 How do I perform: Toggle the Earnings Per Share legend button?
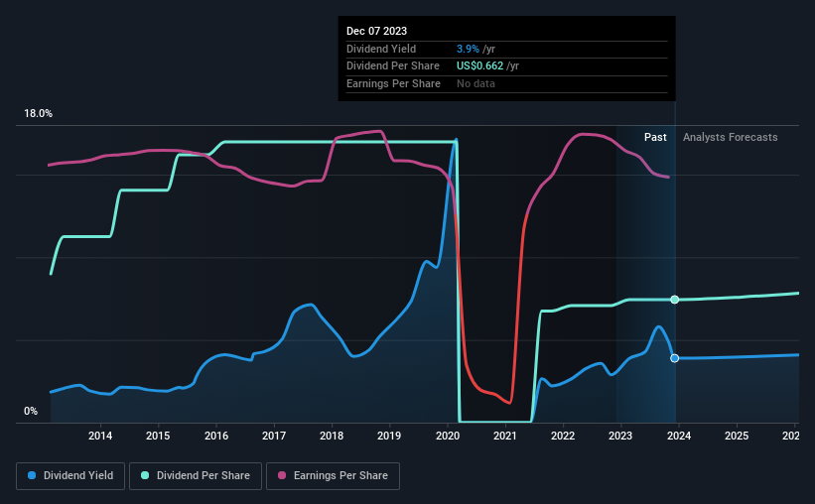pyautogui.click(x=333, y=476)
